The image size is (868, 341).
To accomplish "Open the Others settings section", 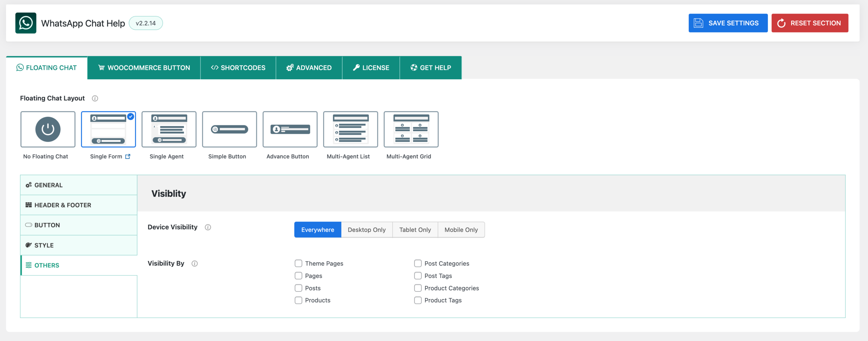I will pyautogui.click(x=79, y=265).
